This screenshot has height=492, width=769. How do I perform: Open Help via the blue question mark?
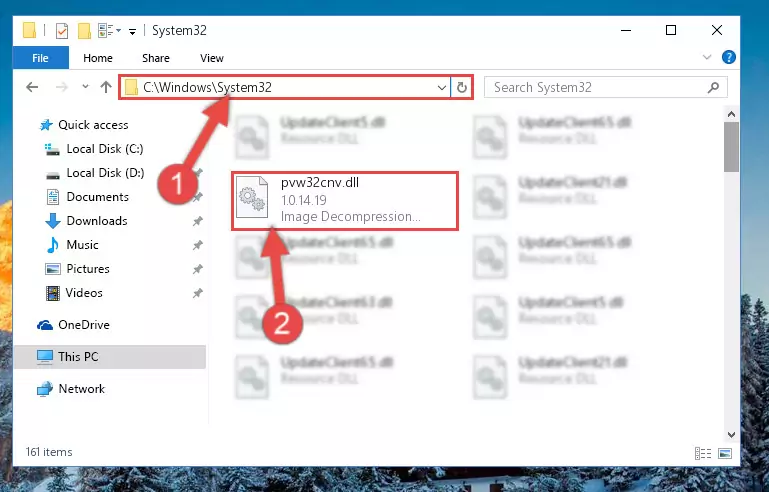(728, 57)
